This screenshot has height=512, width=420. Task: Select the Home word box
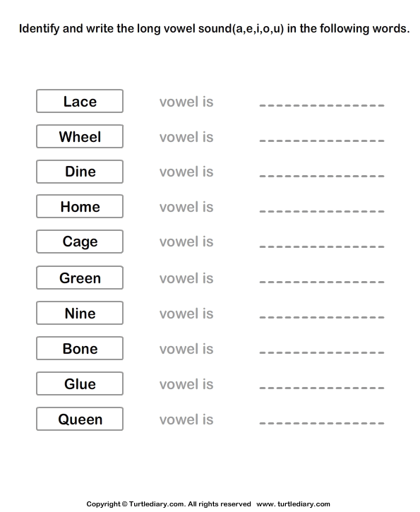80,206
